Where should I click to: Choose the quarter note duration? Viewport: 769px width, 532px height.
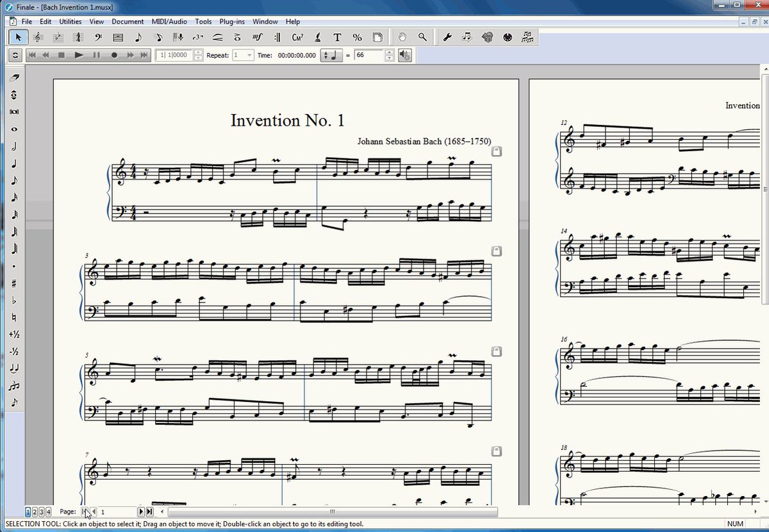click(x=14, y=163)
